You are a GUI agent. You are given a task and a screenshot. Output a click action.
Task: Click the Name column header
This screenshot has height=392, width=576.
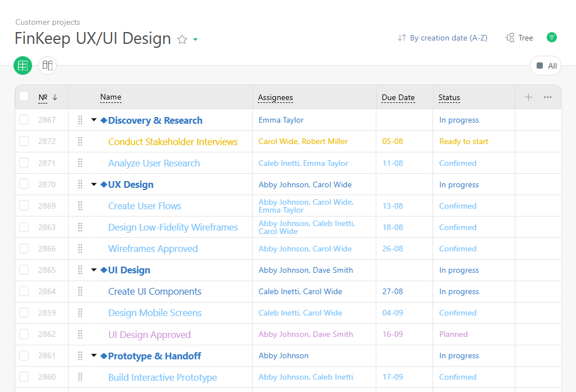pos(111,97)
